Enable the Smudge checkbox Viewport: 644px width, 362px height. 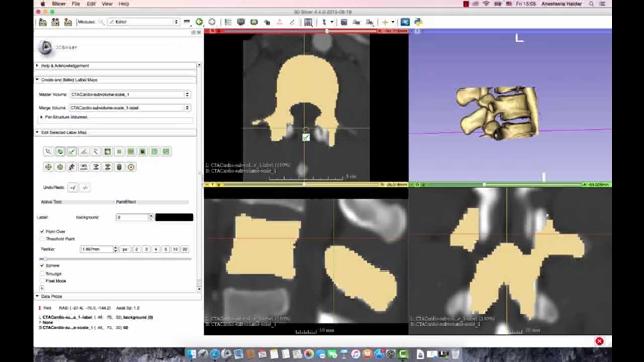click(x=42, y=273)
